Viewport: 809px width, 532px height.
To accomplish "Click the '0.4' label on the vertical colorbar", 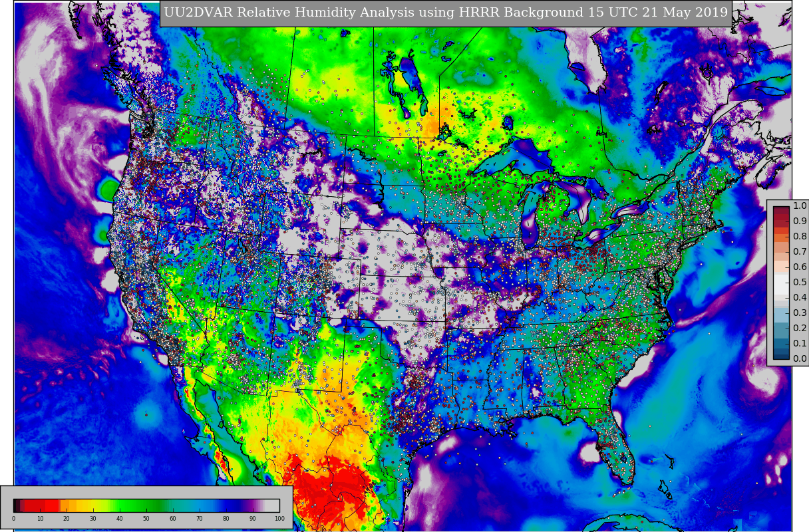I will (800, 298).
